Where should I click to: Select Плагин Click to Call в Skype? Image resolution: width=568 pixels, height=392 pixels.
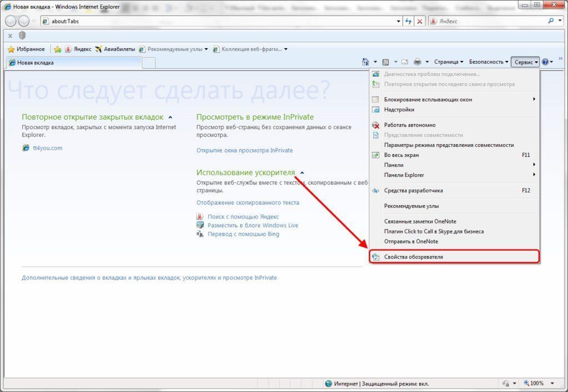pos(454,231)
